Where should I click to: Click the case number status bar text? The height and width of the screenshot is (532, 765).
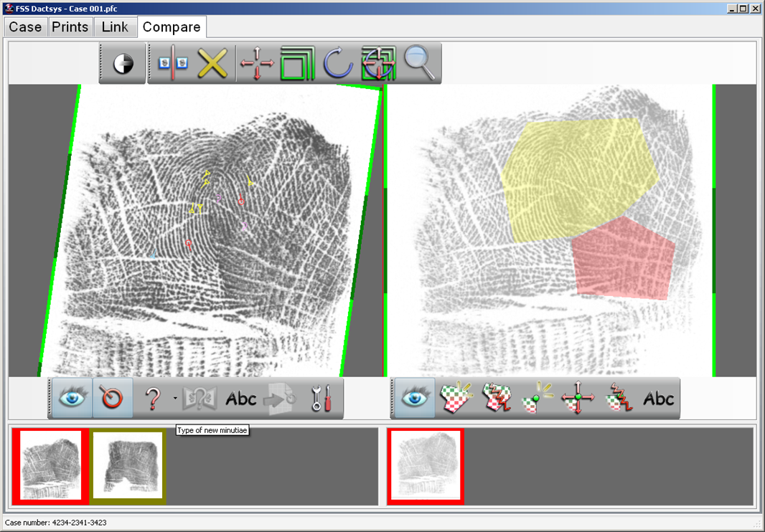[56, 522]
